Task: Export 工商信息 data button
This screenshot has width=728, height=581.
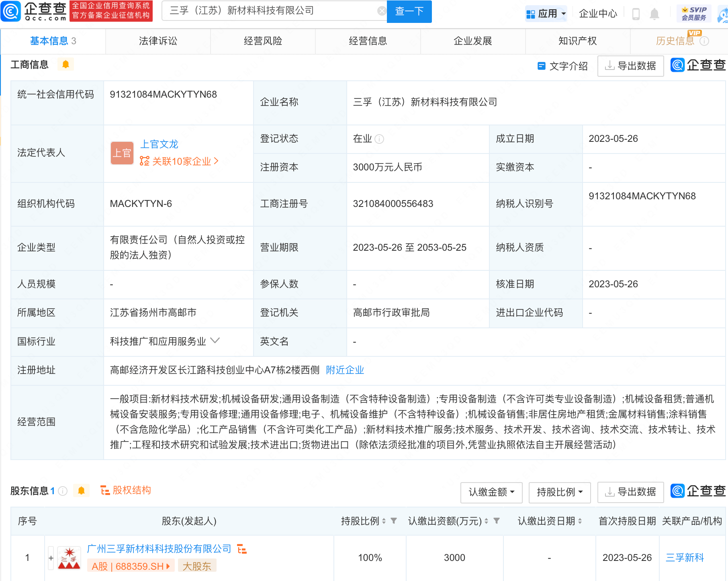Action: 631,66
